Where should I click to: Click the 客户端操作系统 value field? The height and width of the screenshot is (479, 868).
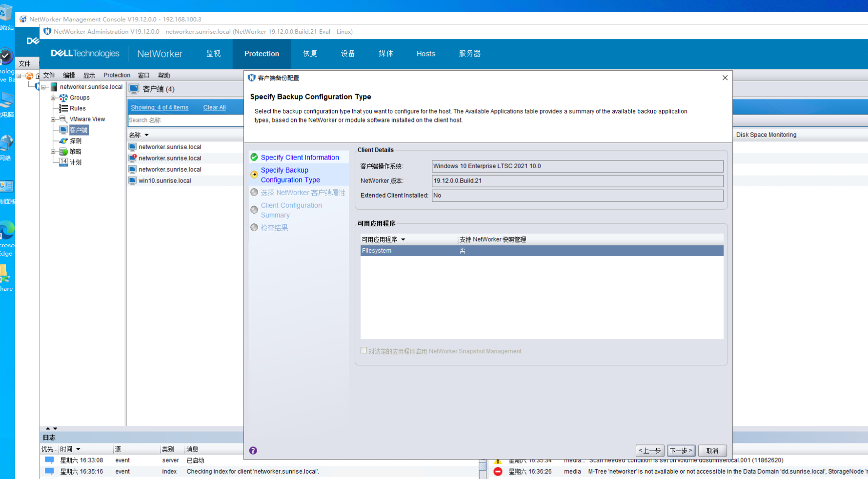[x=577, y=166]
